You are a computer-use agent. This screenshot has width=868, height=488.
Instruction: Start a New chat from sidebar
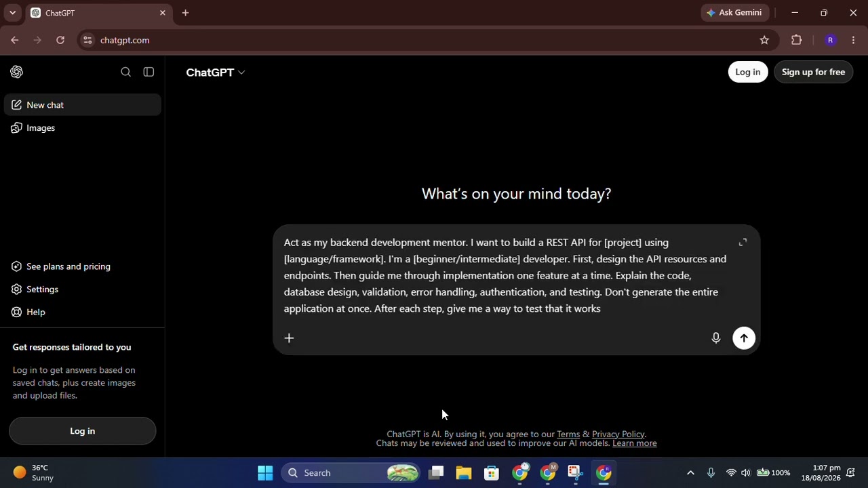point(83,105)
